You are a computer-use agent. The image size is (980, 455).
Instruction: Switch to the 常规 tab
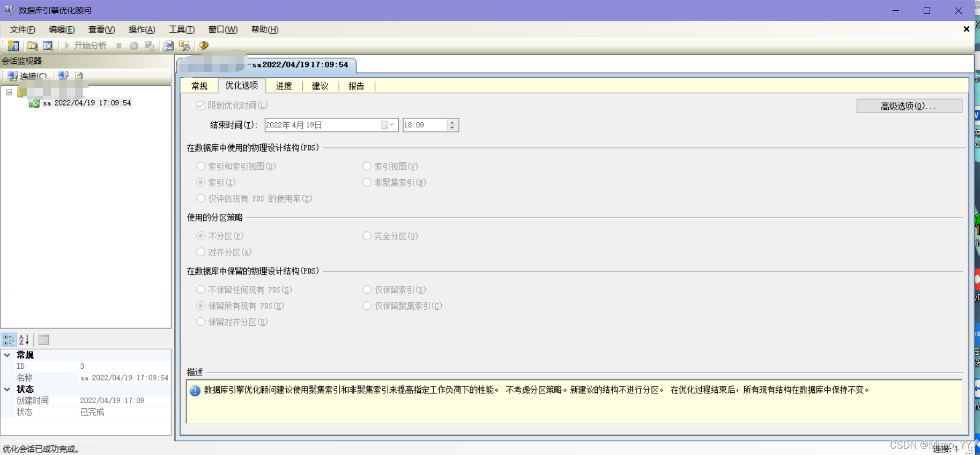coord(199,86)
